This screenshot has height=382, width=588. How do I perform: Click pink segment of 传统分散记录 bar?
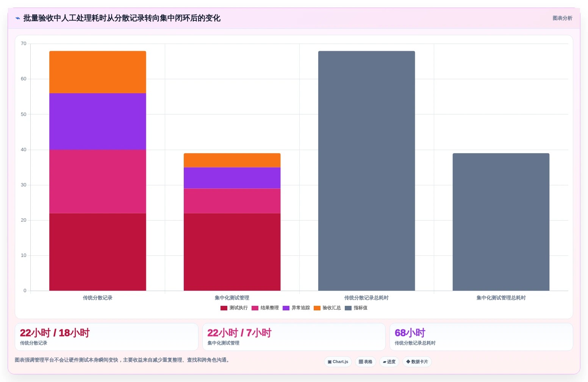(x=98, y=182)
